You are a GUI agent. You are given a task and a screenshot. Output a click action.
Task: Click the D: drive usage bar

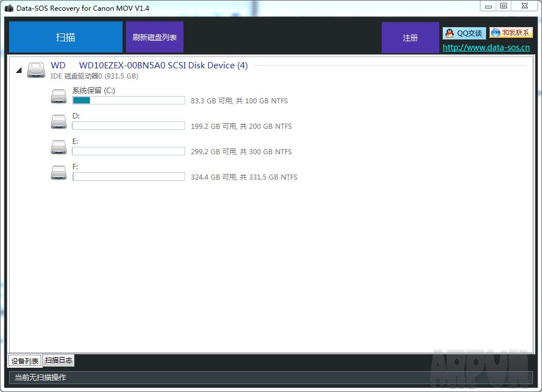tap(129, 126)
